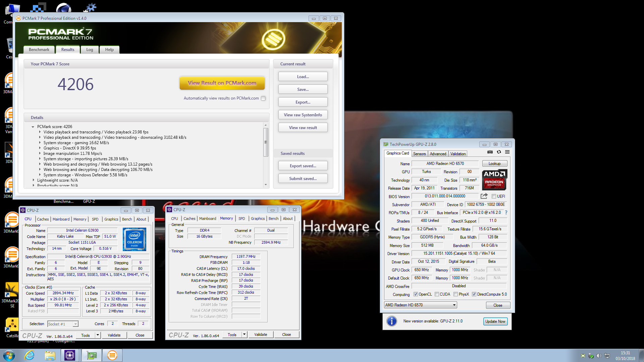Viewport: 644px width, 362px height.
Task: Switch to CPU-Z taskbar icon
Action: tap(70, 355)
